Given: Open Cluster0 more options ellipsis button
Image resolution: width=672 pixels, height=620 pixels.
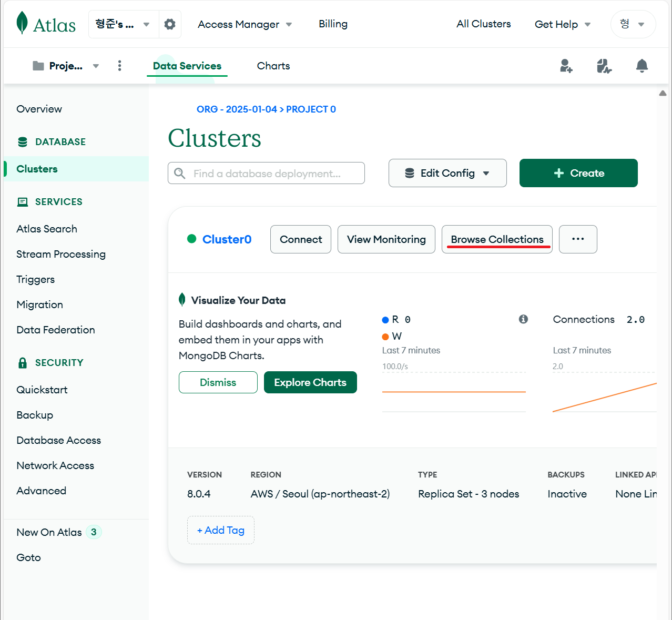Looking at the screenshot, I should 578,239.
